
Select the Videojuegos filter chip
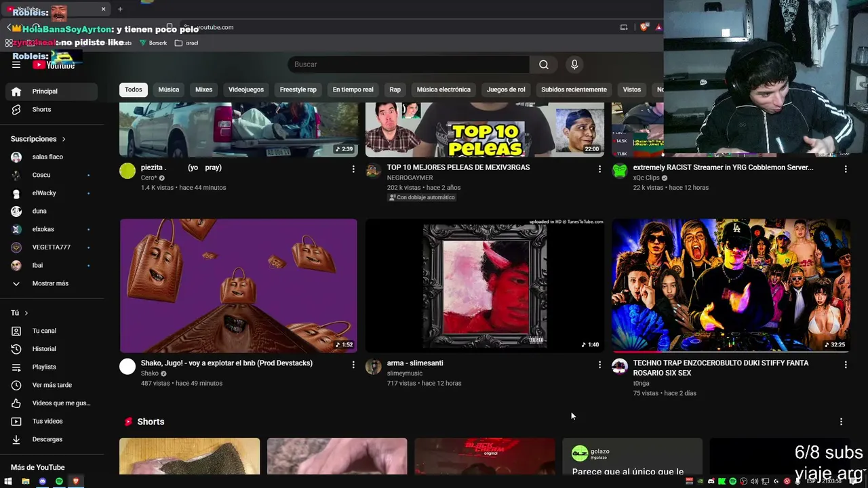[246, 89]
